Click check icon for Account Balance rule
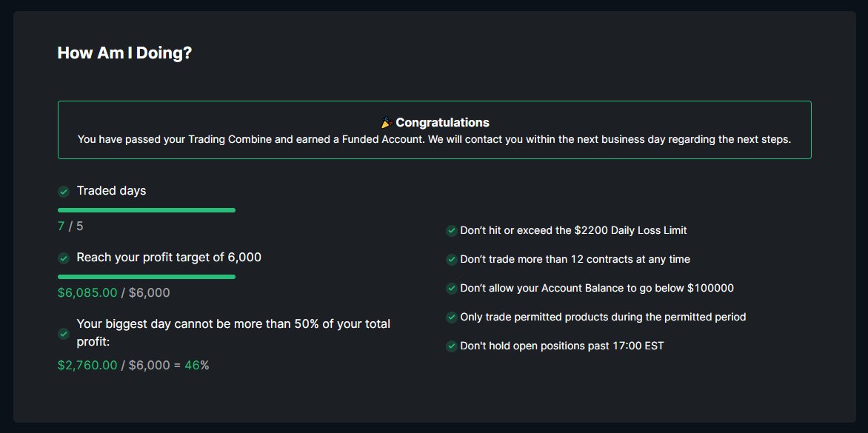The width and height of the screenshot is (868, 433). [451, 289]
